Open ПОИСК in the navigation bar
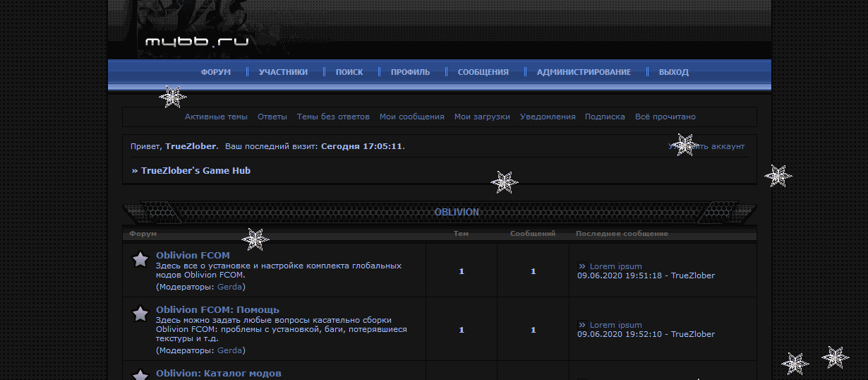868x380 pixels. (x=349, y=72)
